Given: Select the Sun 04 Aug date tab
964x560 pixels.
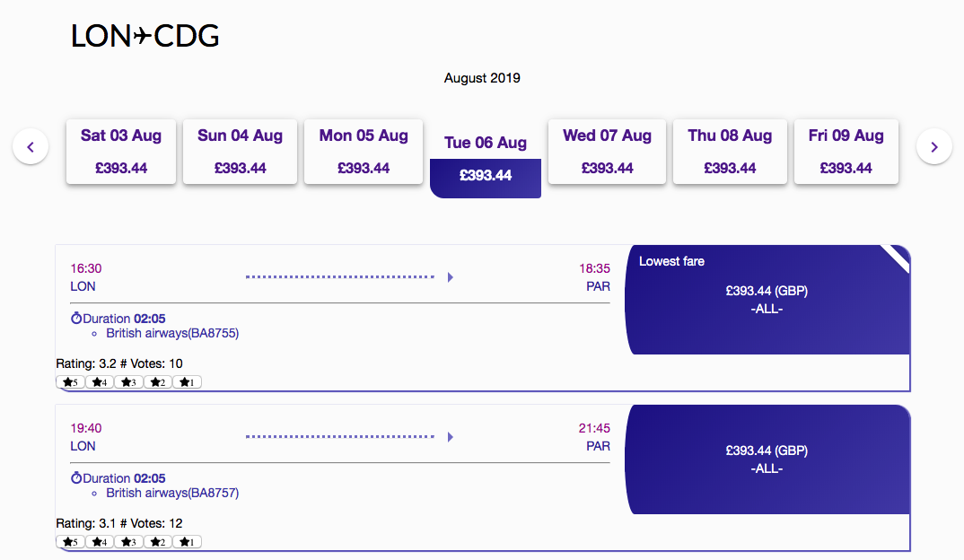Looking at the screenshot, I should point(240,152).
